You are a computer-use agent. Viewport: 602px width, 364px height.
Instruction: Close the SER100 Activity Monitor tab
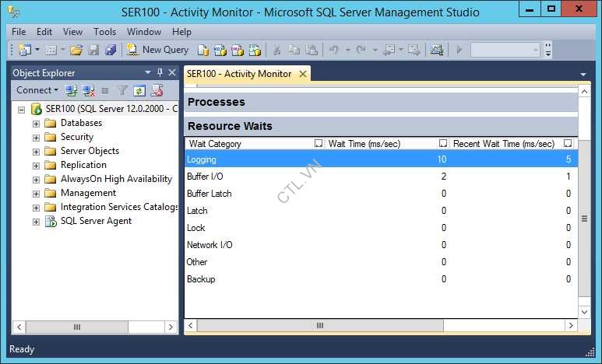click(303, 74)
